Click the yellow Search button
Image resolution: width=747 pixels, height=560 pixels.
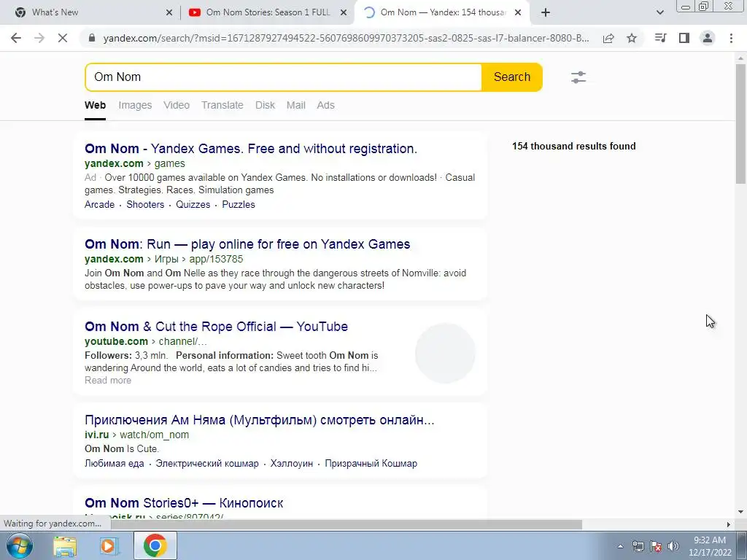[x=511, y=77]
